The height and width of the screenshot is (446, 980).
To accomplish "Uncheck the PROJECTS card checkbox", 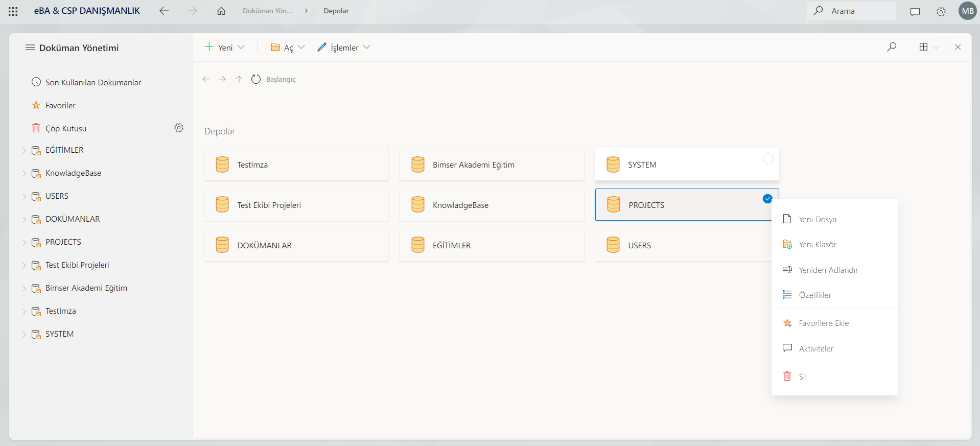I will [767, 199].
